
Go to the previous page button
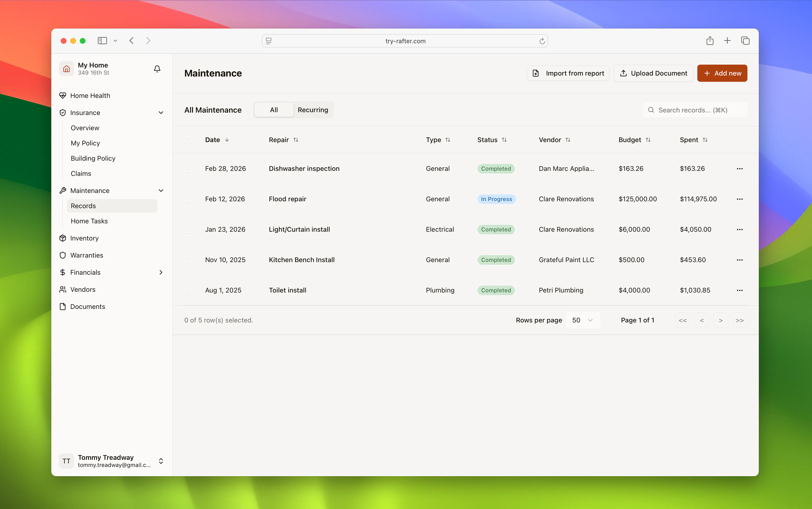pos(702,320)
